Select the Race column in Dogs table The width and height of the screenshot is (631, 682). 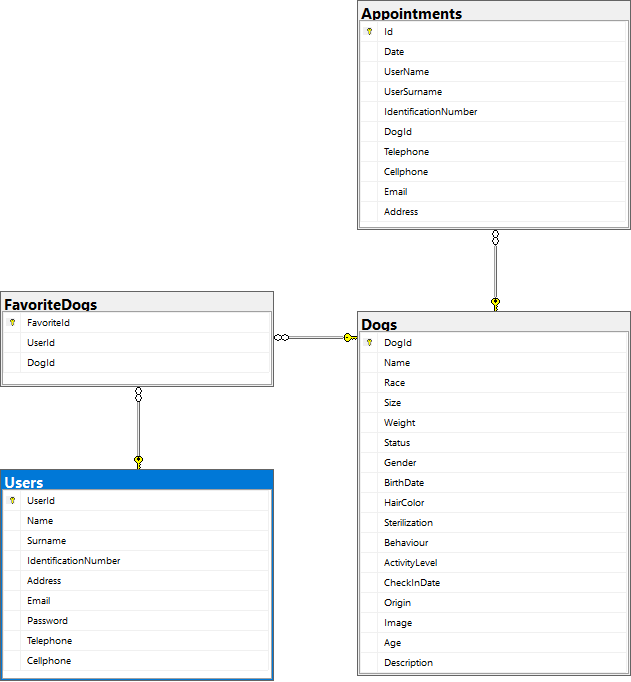tap(493, 382)
